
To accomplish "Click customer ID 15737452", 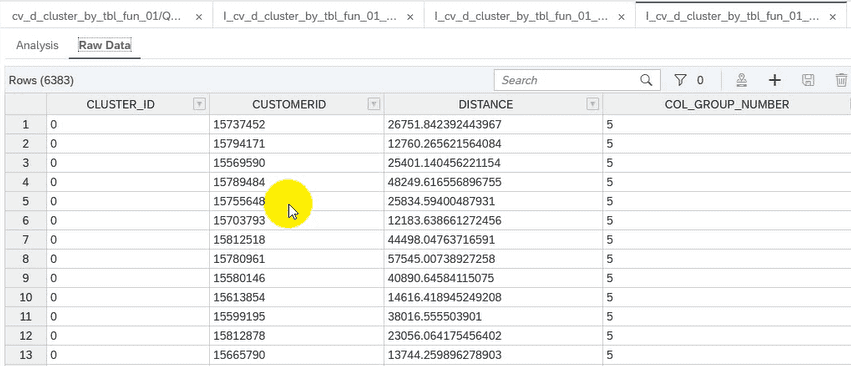I will [x=239, y=125].
